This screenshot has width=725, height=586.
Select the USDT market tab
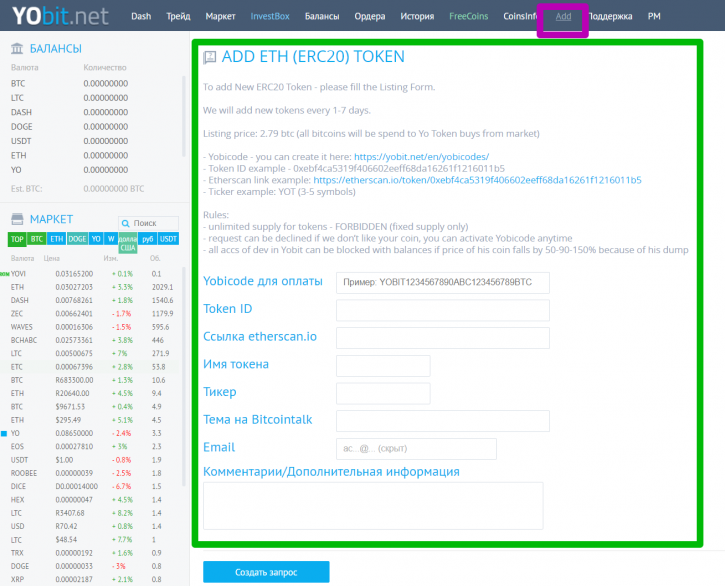click(x=168, y=239)
